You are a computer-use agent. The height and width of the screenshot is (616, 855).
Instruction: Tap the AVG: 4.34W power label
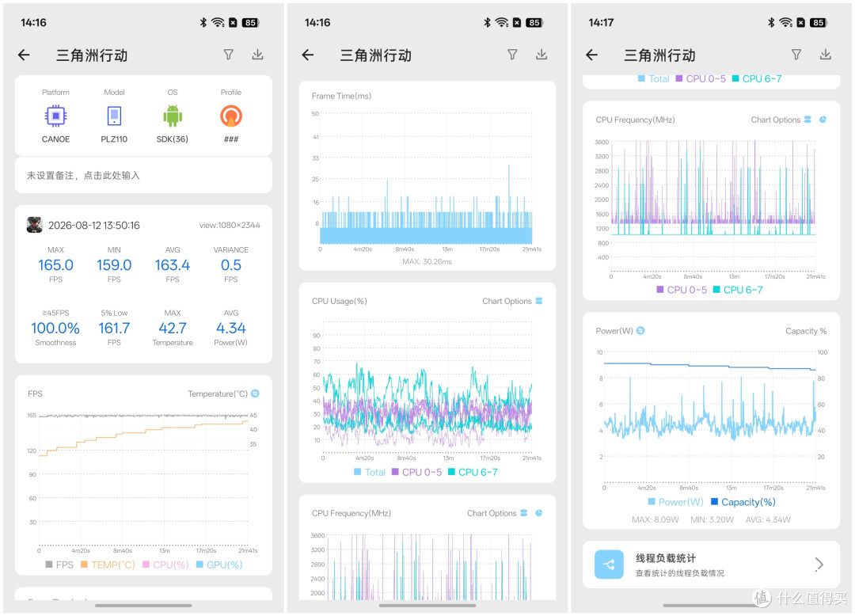(x=768, y=519)
